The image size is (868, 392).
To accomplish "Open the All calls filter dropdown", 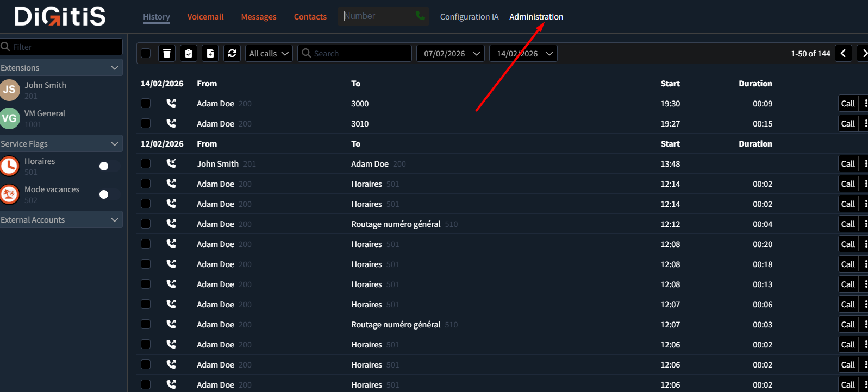I will [268, 53].
